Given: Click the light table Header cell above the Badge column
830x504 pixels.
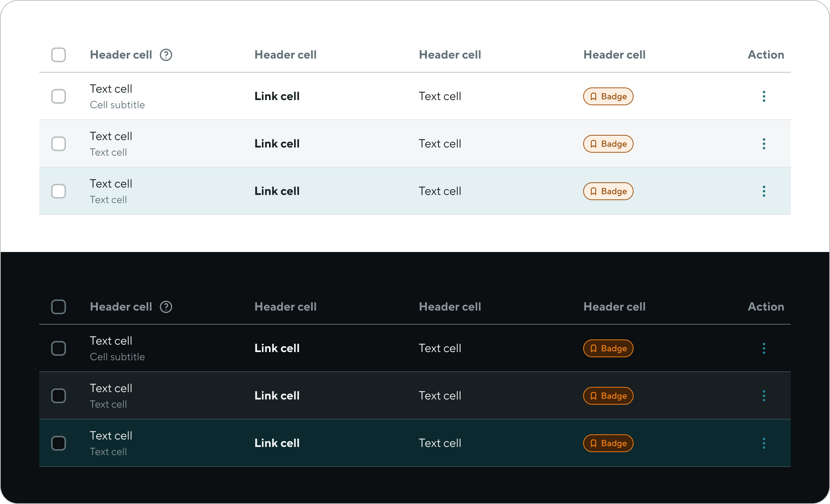Looking at the screenshot, I should [615, 55].
